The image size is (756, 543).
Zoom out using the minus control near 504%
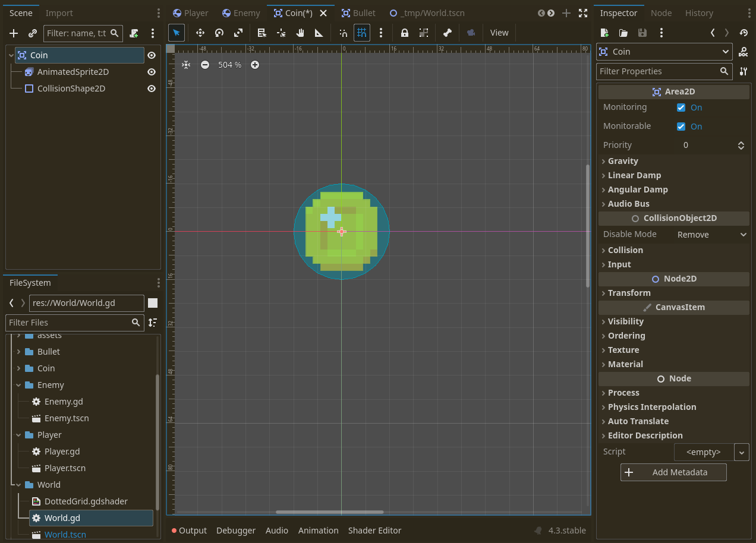[x=205, y=65]
